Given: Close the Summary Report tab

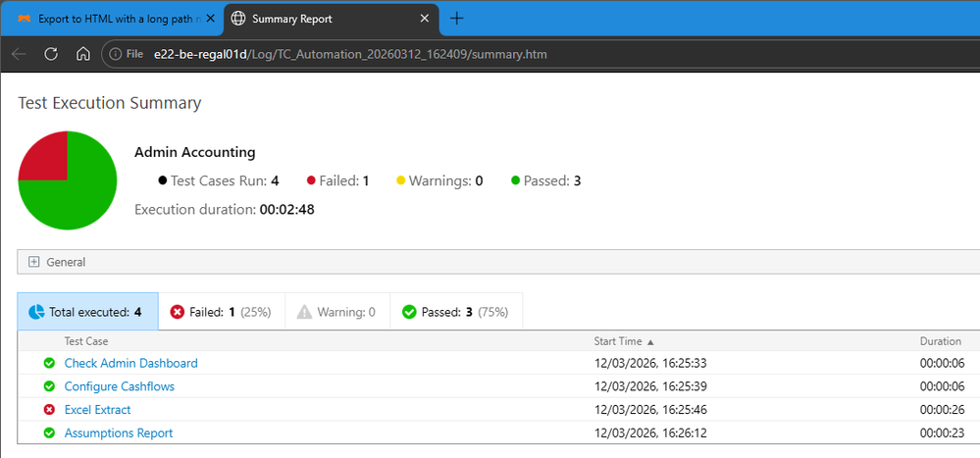Looking at the screenshot, I should [424, 19].
